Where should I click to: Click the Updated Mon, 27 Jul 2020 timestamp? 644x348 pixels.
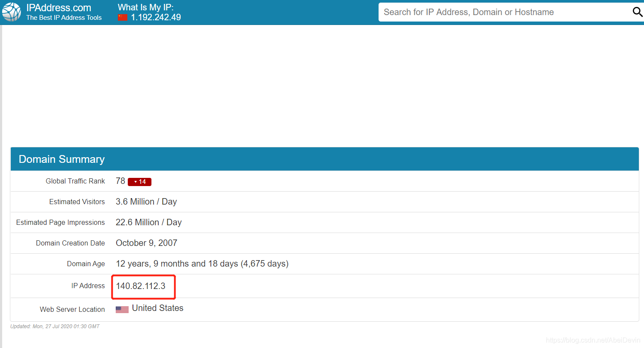click(55, 326)
